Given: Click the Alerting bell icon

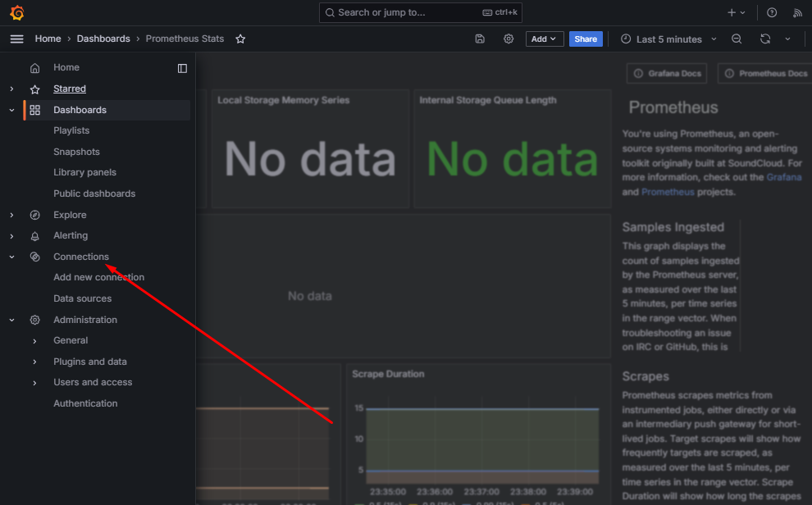Looking at the screenshot, I should tap(34, 236).
